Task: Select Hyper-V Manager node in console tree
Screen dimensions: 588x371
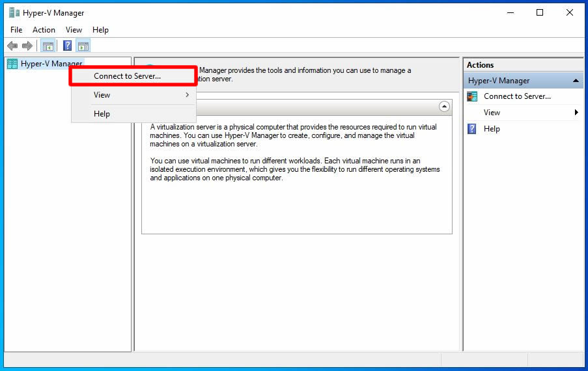Action: [x=51, y=64]
